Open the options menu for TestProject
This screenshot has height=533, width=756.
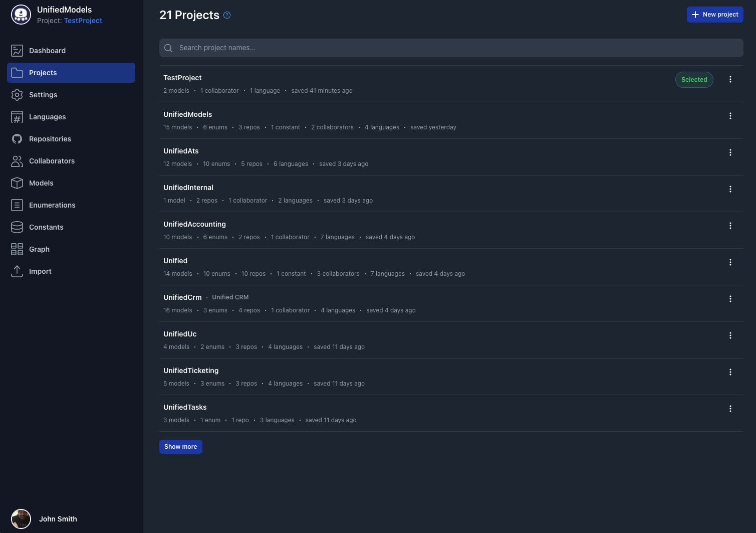(730, 79)
